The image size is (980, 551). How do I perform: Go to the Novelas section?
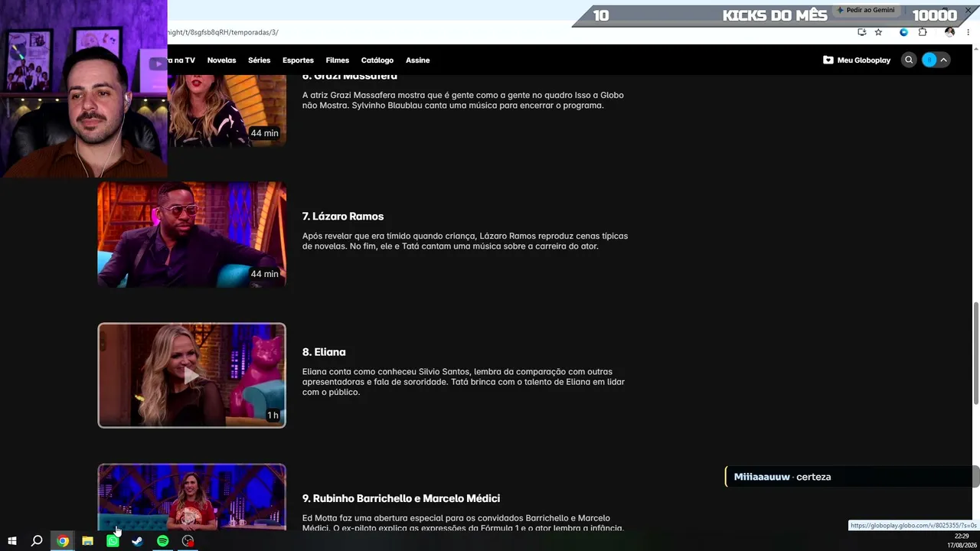[221, 60]
